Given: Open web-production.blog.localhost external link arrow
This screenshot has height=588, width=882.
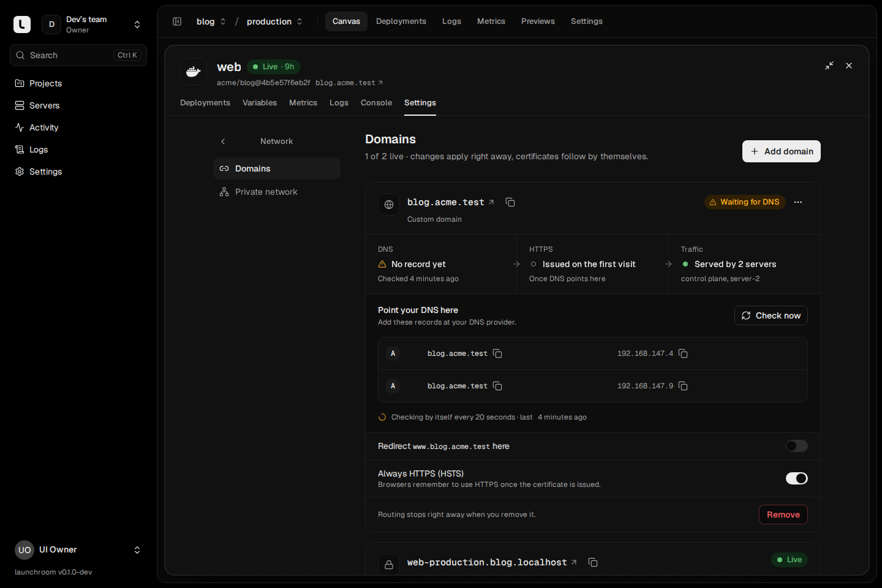Looking at the screenshot, I should tap(574, 562).
